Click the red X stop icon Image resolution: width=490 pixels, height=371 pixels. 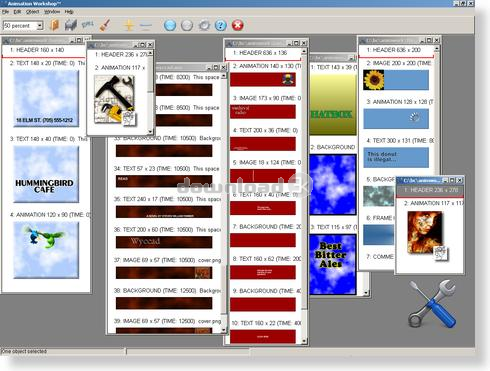pyautogui.click(x=237, y=25)
